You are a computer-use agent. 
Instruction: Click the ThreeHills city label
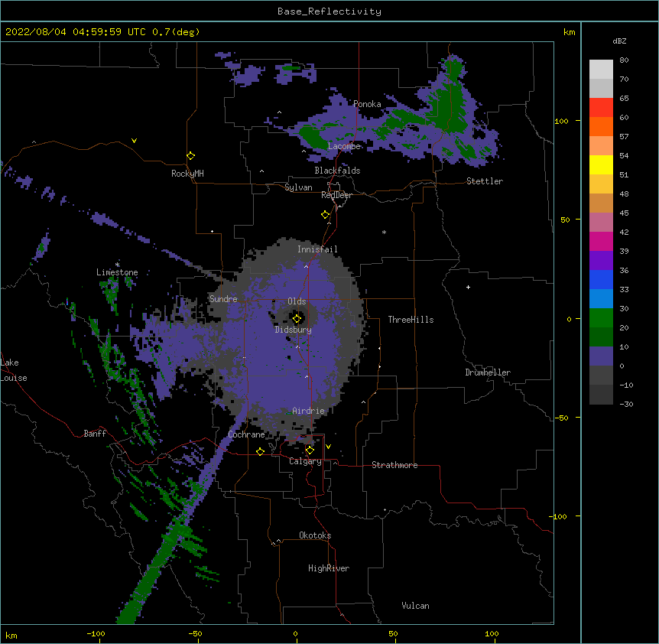[x=411, y=320]
